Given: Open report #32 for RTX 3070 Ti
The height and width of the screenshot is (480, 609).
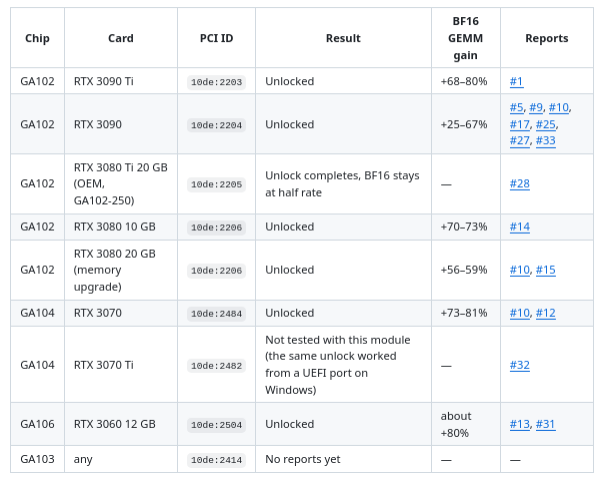Looking at the screenshot, I should (x=519, y=365).
